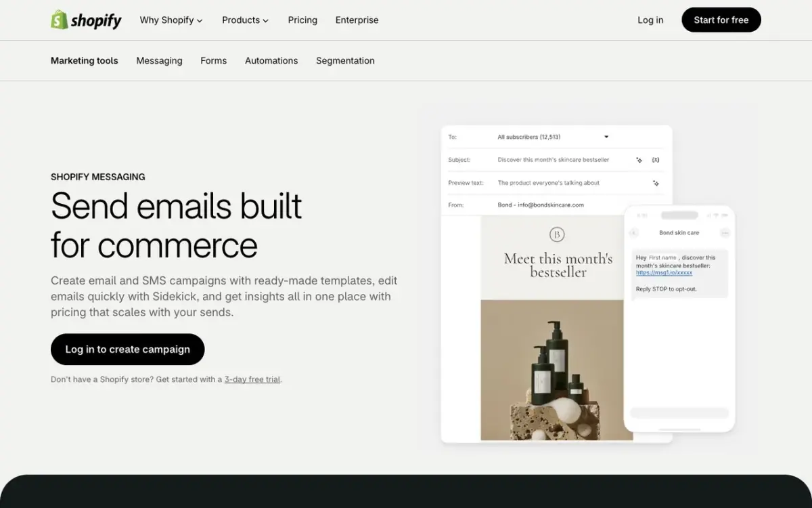
Task: Open the Pricing page
Action: tap(302, 20)
